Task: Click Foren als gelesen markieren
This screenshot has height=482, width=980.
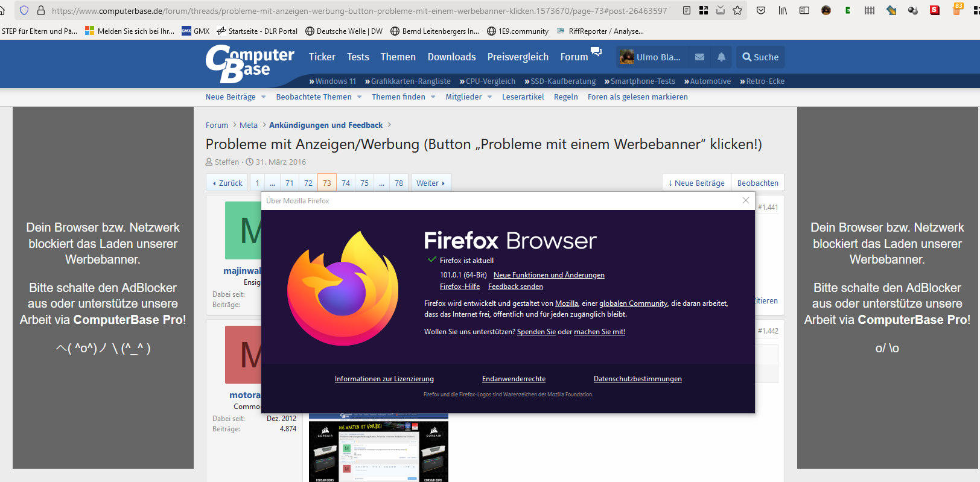Action: pos(637,97)
